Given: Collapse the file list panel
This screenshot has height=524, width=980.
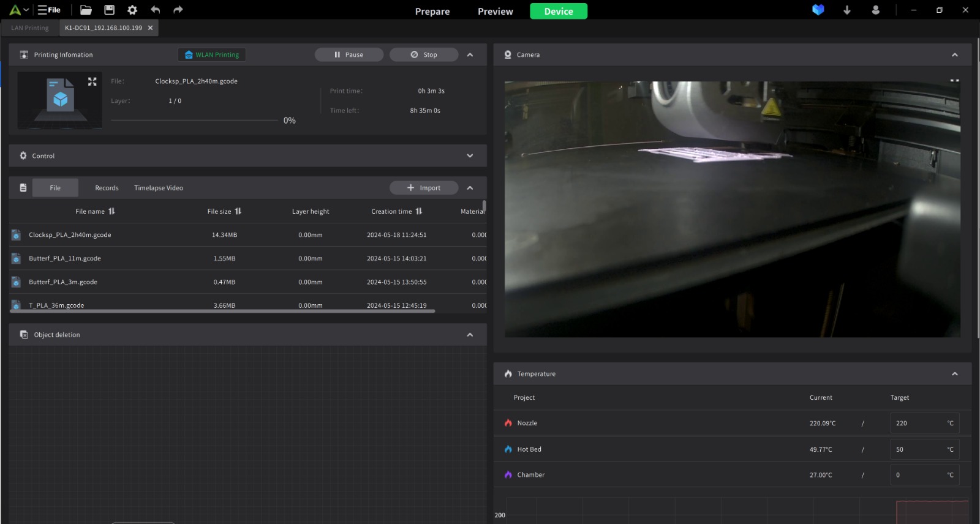Looking at the screenshot, I should (x=470, y=188).
